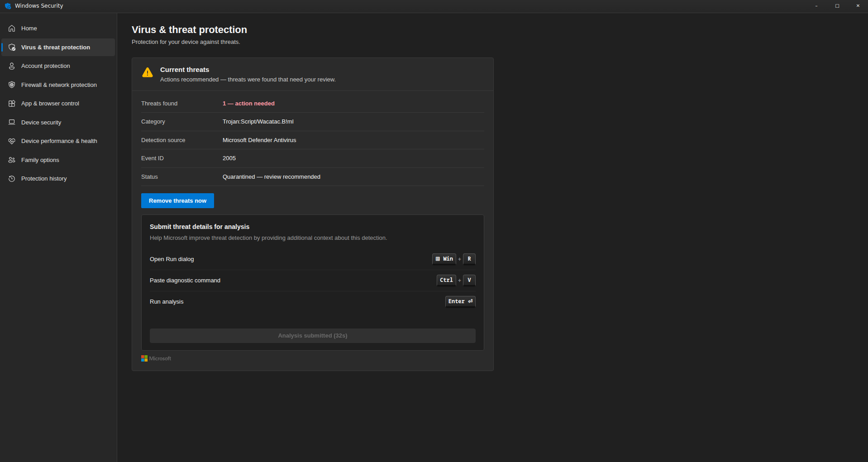Click the 'Open Run dialog' step text
Viewport: 868px width, 462px height.
click(x=172, y=259)
